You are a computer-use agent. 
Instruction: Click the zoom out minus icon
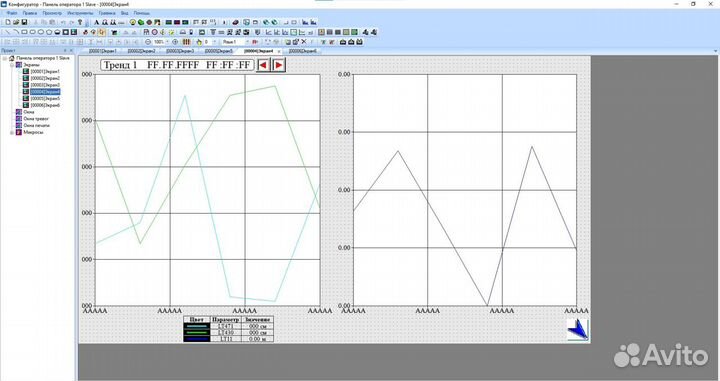148,42
